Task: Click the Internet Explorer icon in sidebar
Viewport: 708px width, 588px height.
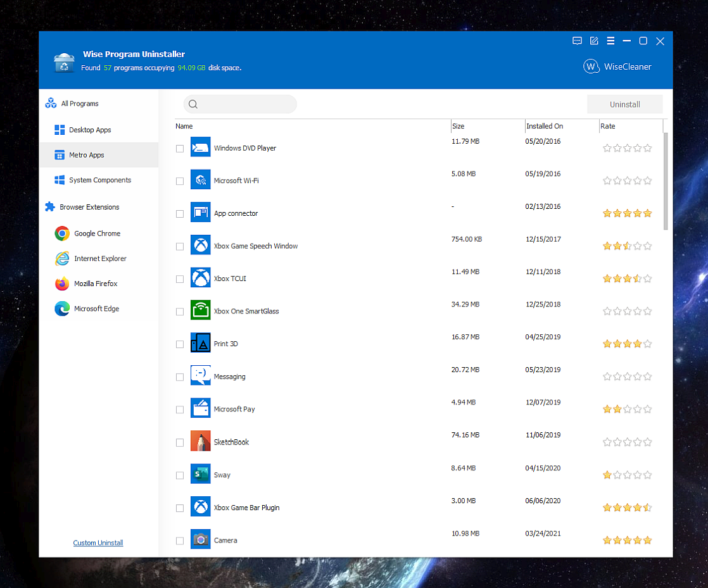Action: [62, 259]
